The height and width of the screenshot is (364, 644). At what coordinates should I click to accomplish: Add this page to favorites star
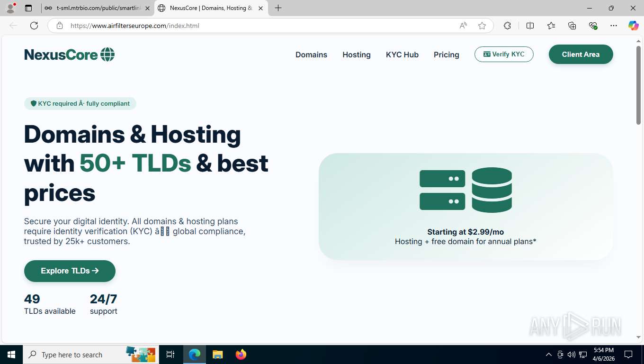pos(482,26)
